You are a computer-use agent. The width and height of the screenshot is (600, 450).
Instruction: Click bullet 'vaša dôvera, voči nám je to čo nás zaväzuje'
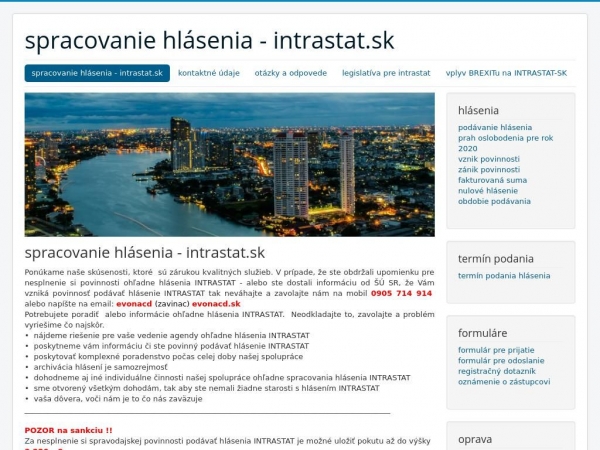(118, 399)
